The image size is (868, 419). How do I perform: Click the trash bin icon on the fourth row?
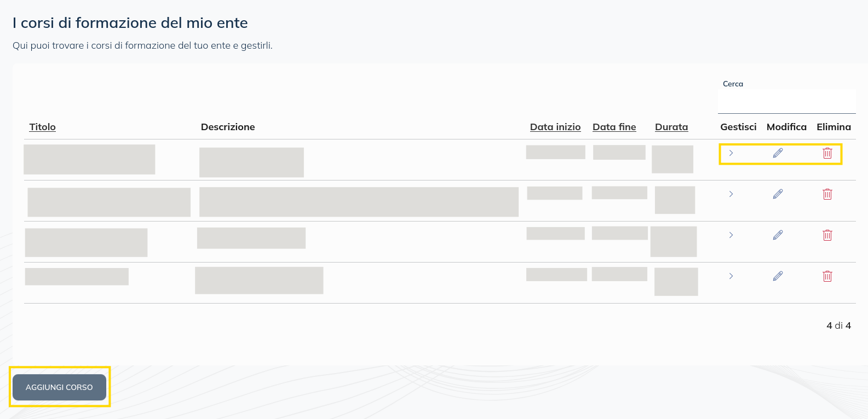[827, 277]
